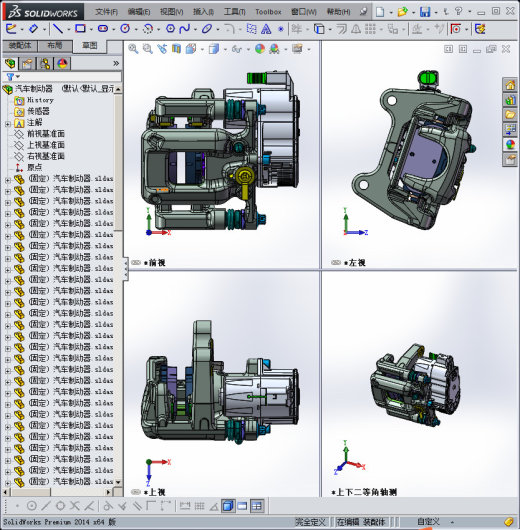Select the Circle sketch tool
Image resolution: width=520 pixels, height=530 pixels.
(x=125, y=29)
